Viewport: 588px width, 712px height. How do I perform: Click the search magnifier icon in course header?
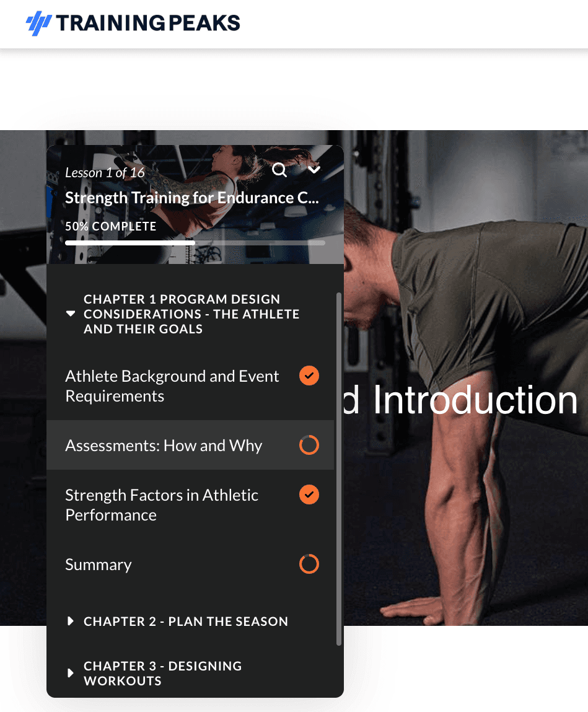279,170
